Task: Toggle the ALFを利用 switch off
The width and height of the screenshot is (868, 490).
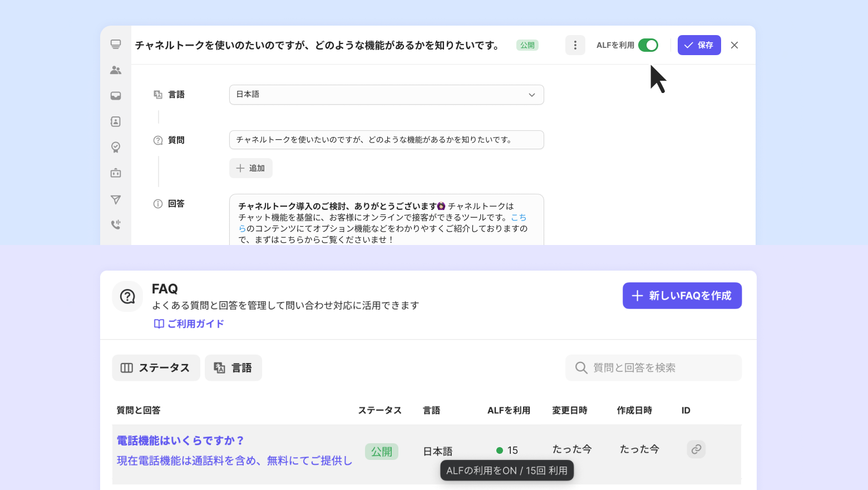Action: tap(648, 45)
